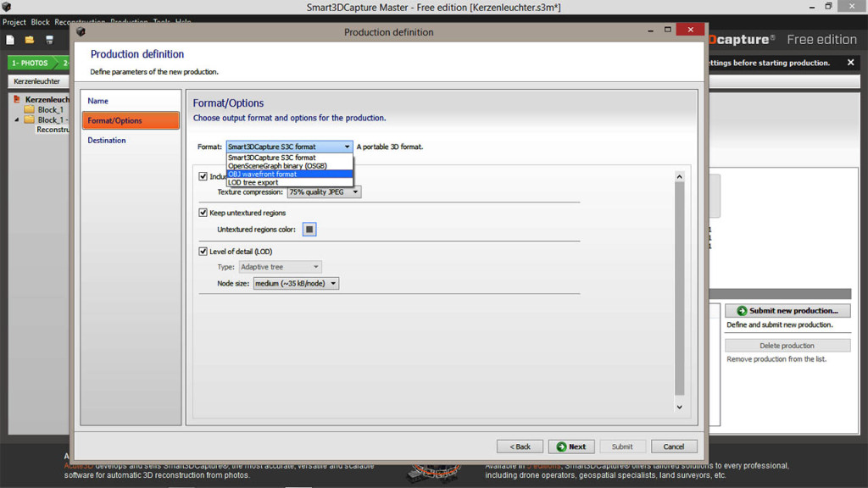Collapse the second Block_1 tree node
The image size is (868, 488).
[17, 119]
